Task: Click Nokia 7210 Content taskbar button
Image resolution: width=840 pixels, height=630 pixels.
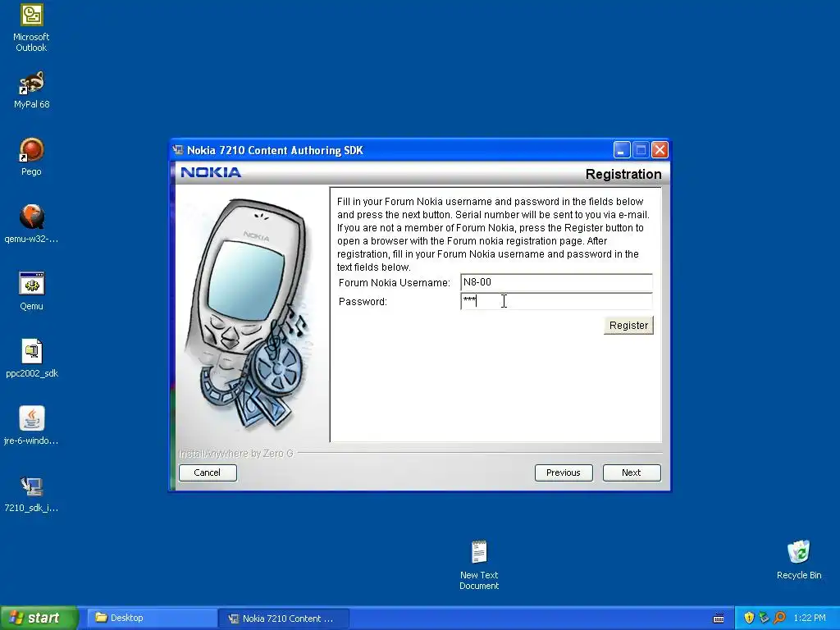Action: (x=284, y=619)
